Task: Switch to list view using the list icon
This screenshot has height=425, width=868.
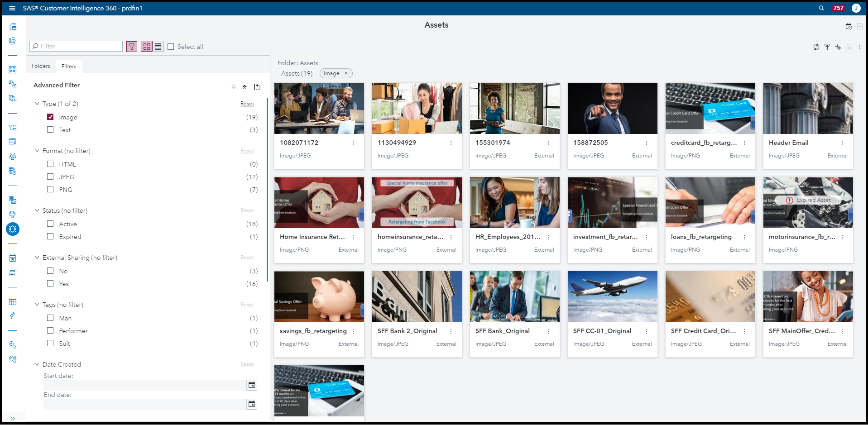Action: tap(158, 46)
